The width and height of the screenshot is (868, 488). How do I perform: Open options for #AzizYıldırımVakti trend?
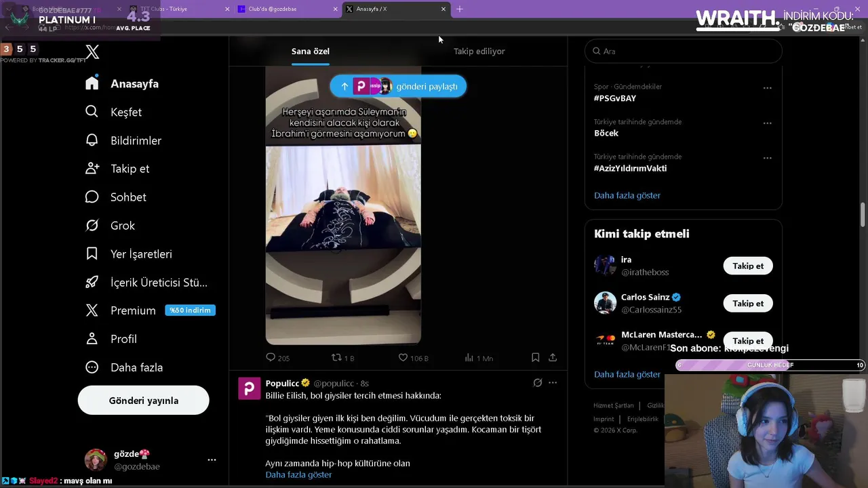pyautogui.click(x=767, y=158)
